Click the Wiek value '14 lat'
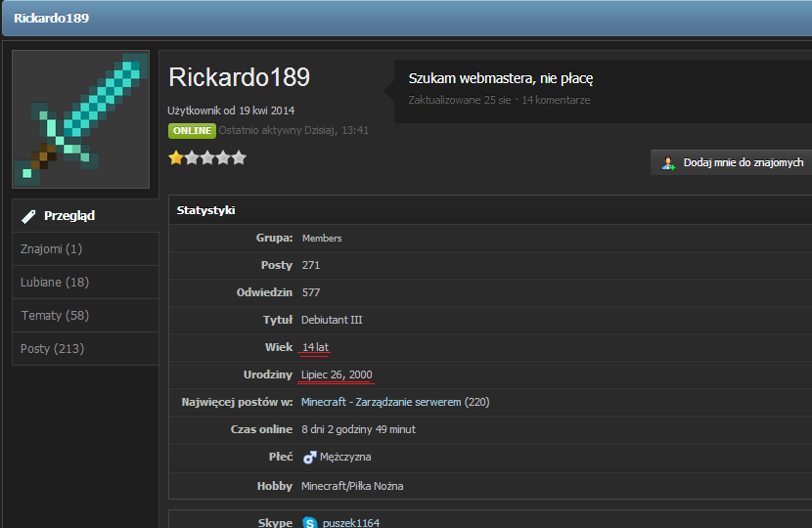812x528 pixels. (x=315, y=347)
